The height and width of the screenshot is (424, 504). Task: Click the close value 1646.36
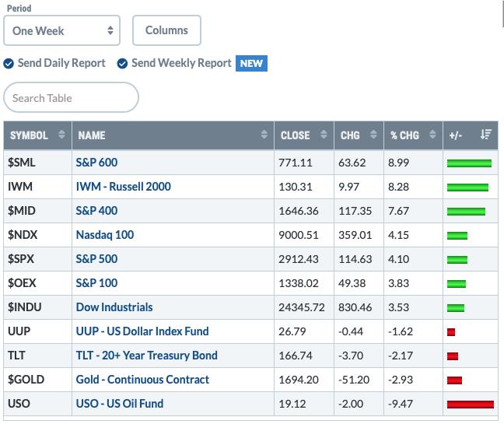(x=299, y=211)
